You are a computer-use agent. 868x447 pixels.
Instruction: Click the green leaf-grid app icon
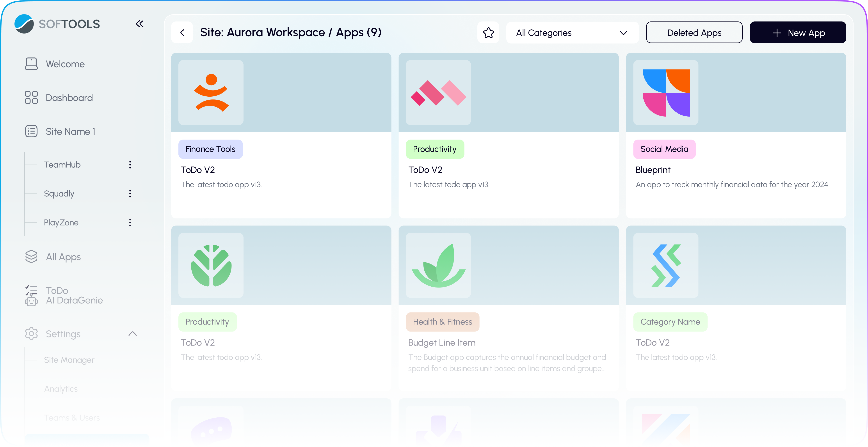pyautogui.click(x=211, y=265)
